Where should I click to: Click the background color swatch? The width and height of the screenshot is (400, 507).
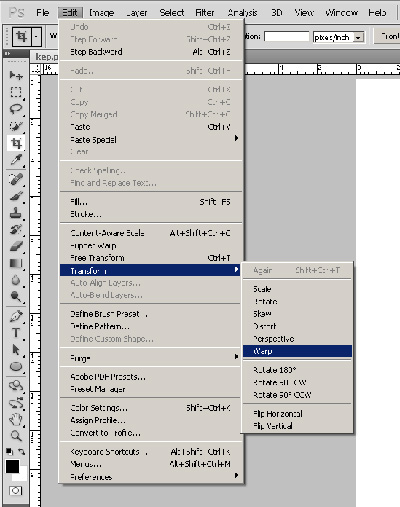(x=22, y=476)
